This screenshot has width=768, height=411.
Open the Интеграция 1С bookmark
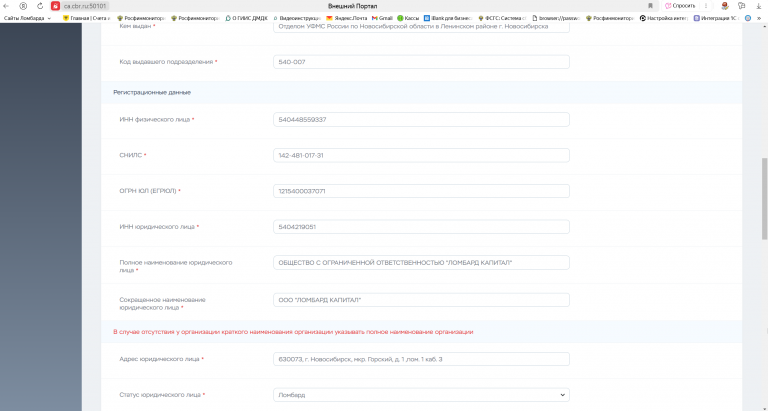(x=717, y=18)
